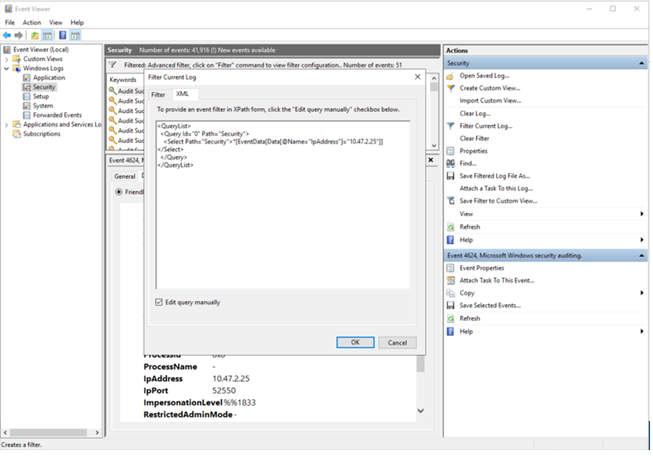Click Save Filter to Custom View icon
The width and height of the screenshot is (653, 462).
point(450,201)
